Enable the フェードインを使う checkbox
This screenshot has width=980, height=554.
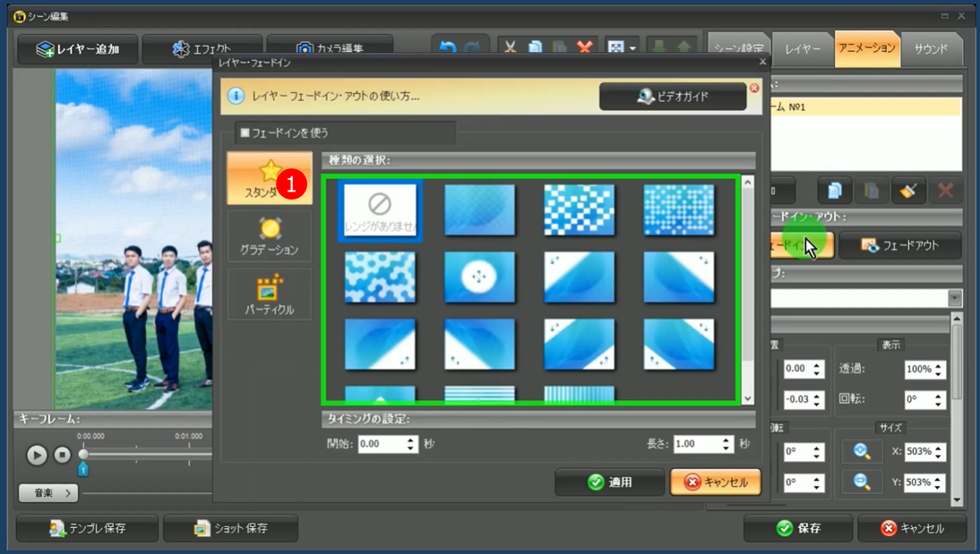click(x=245, y=132)
